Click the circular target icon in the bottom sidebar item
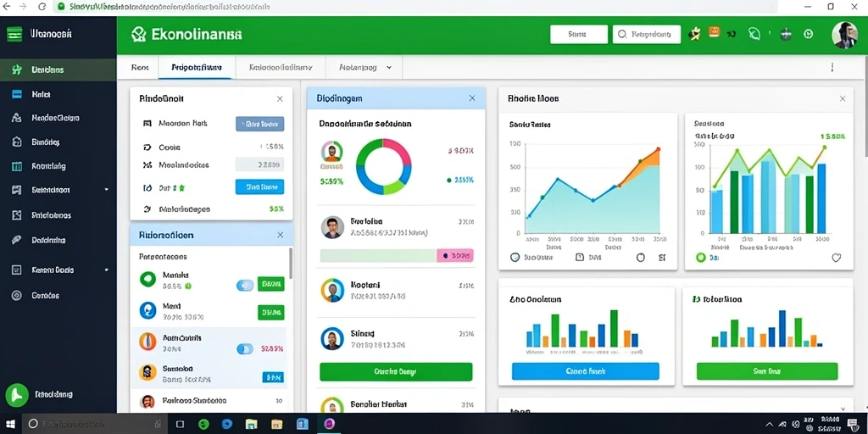868x434 pixels. (16, 296)
